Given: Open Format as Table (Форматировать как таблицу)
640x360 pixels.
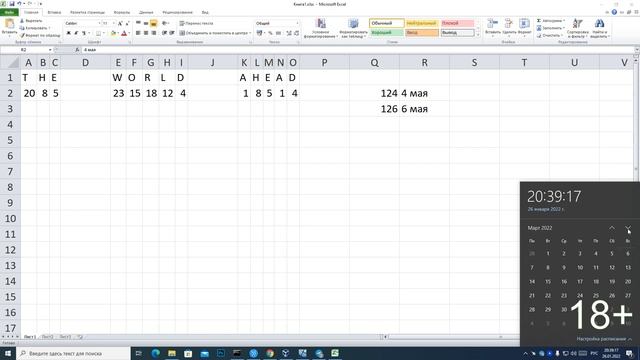Looking at the screenshot, I should (353, 28).
